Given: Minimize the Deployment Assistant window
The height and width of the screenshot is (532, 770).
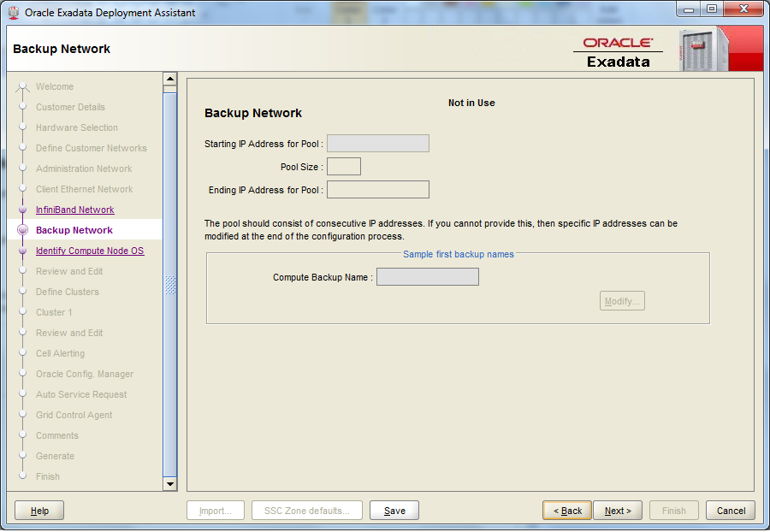Looking at the screenshot, I should coord(689,9).
